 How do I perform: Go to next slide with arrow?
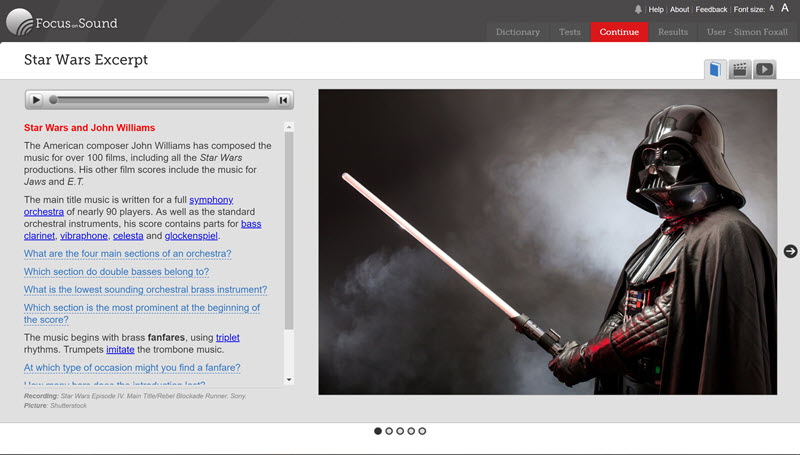(x=790, y=251)
